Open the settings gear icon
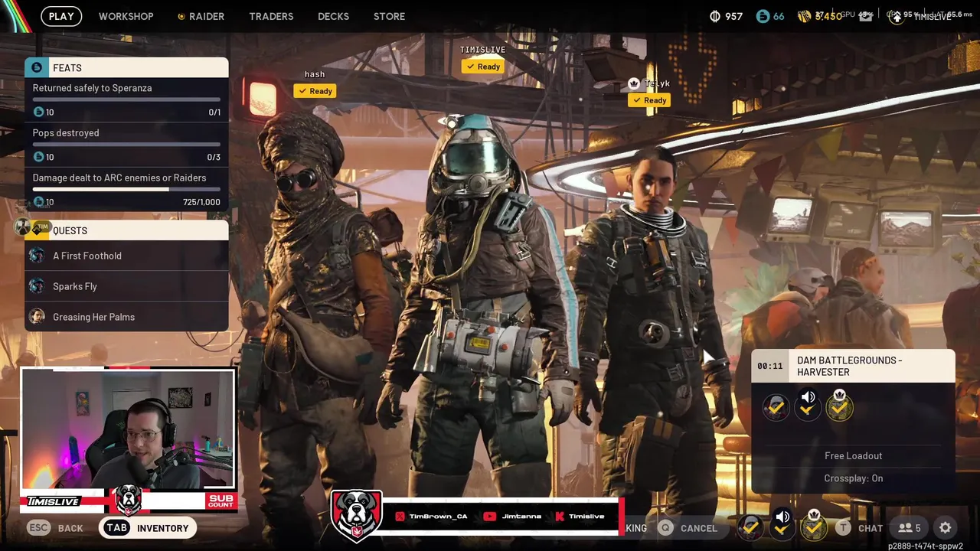 point(946,528)
